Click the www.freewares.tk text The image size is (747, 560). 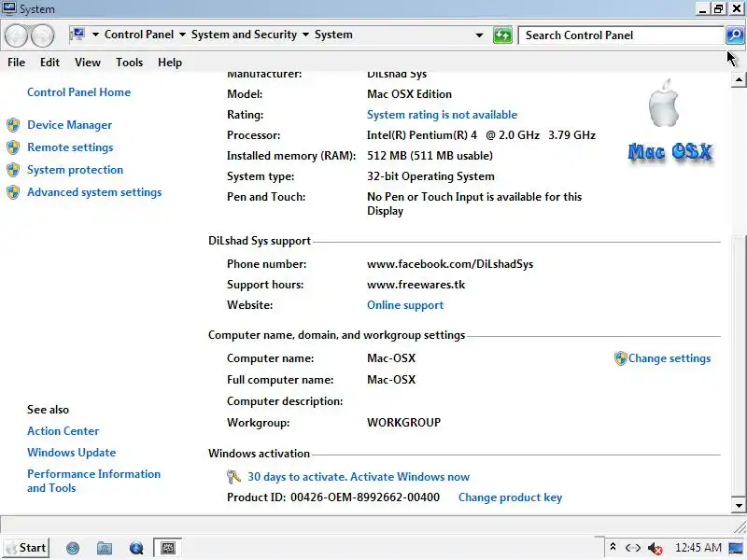416,285
